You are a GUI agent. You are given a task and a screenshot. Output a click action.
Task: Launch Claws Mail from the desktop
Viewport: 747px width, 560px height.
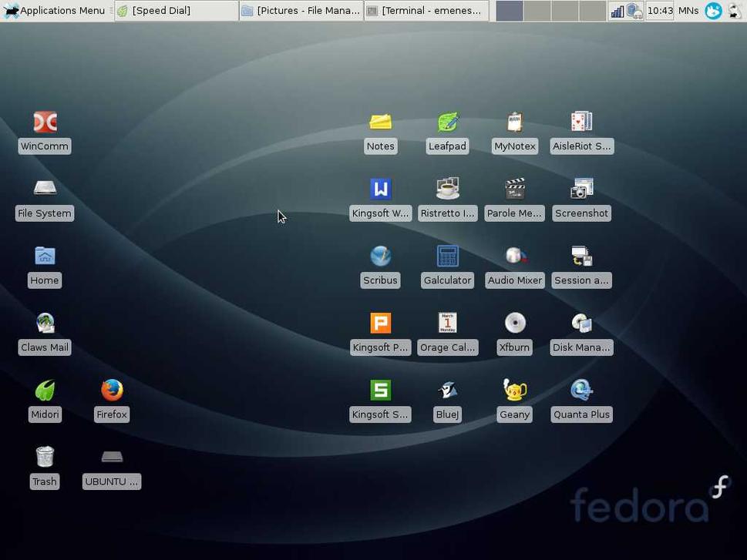click(x=45, y=323)
